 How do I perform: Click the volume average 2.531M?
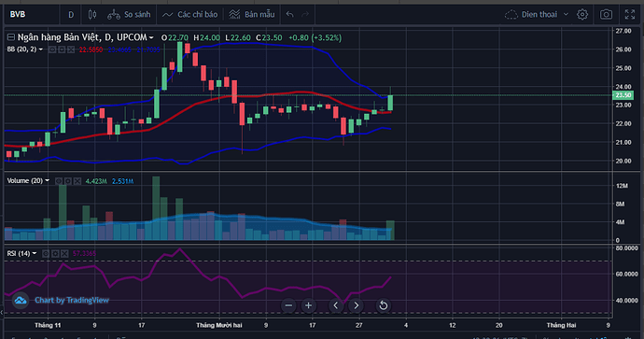[x=123, y=181]
